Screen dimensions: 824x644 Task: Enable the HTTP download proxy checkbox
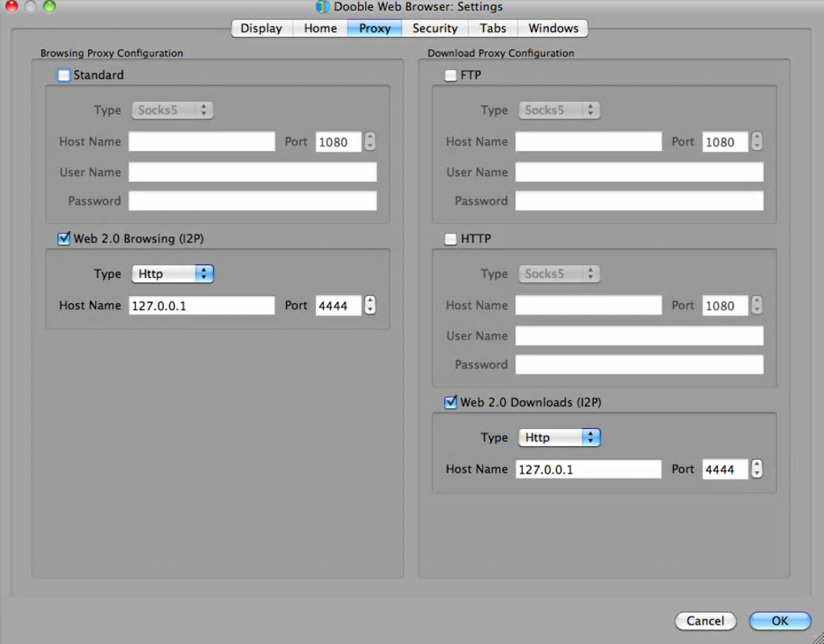pyautogui.click(x=450, y=238)
